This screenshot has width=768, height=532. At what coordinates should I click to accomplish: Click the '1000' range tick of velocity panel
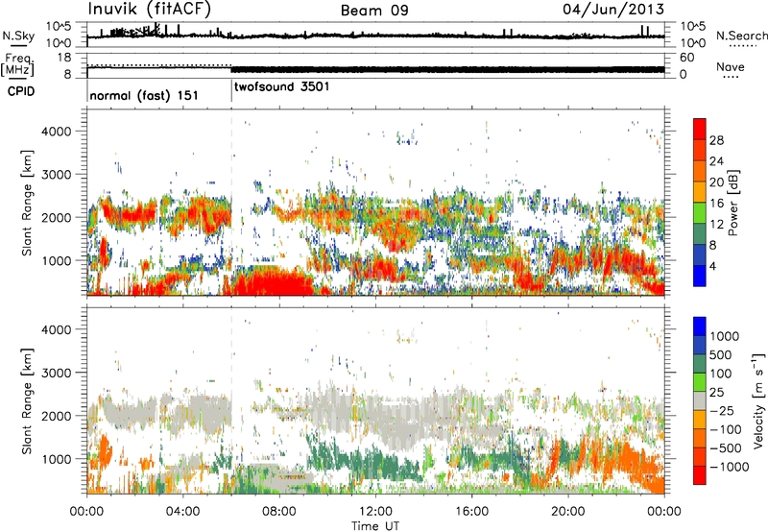point(56,459)
